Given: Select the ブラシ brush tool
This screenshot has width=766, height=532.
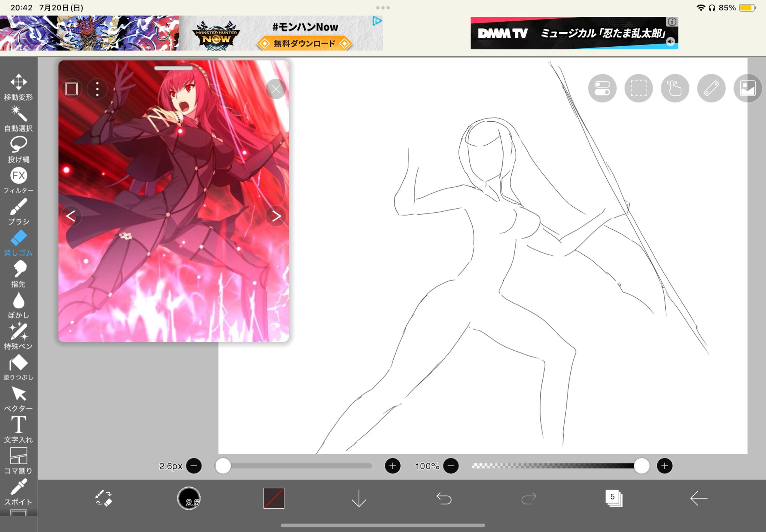Looking at the screenshot, I should click(x=18, y=212).
